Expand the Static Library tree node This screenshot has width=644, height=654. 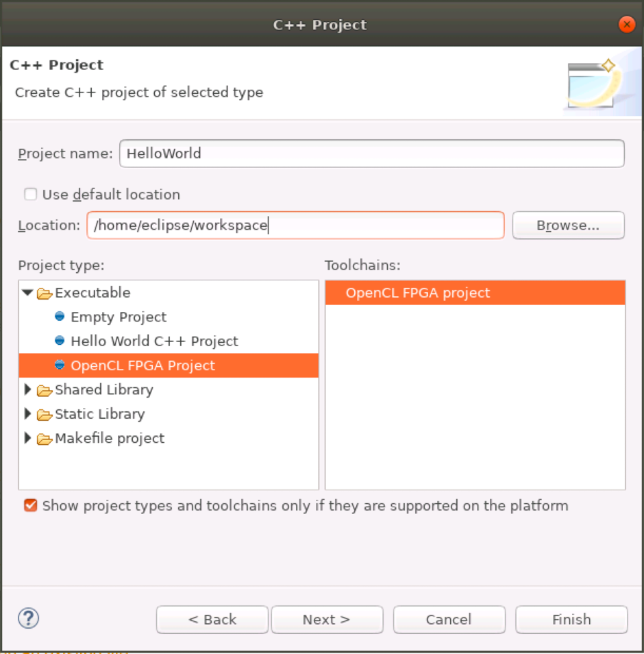(27, 414)
